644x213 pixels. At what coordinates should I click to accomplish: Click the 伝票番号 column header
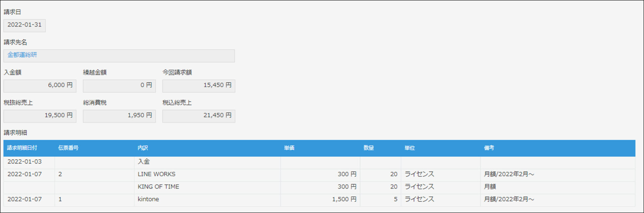click(x=68, y=148)
